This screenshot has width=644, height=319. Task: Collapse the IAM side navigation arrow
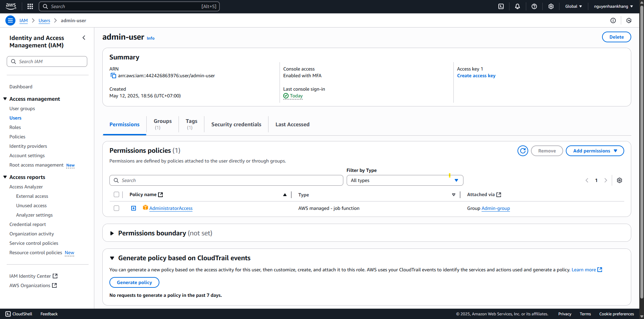[84, 38]
